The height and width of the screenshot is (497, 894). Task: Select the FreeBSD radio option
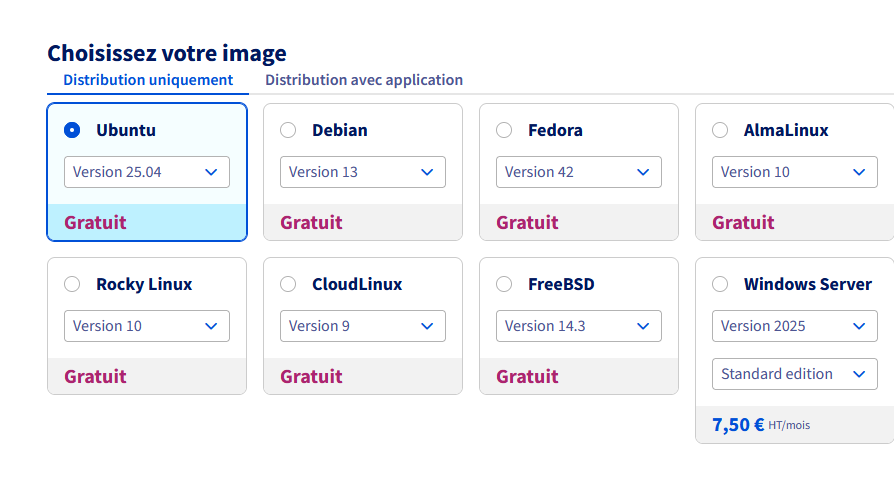[x=504, y=284]
